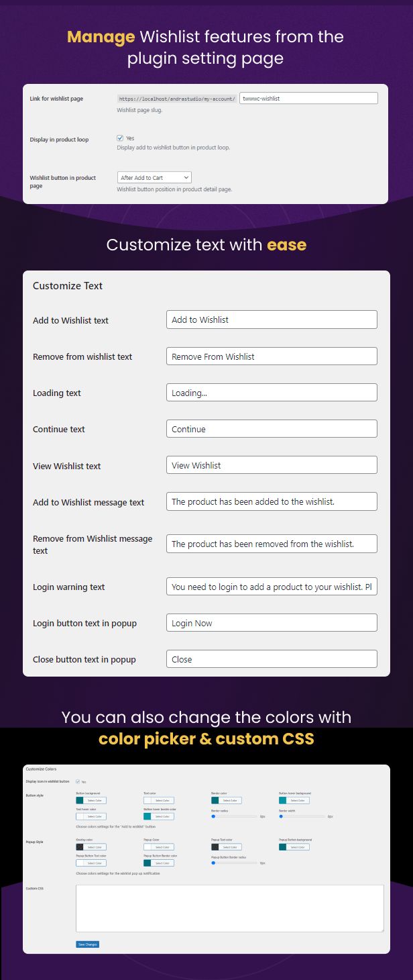The image size is (413, 980).
Task: Click the Add to Wishlist text field
Action: pos(272,320)
